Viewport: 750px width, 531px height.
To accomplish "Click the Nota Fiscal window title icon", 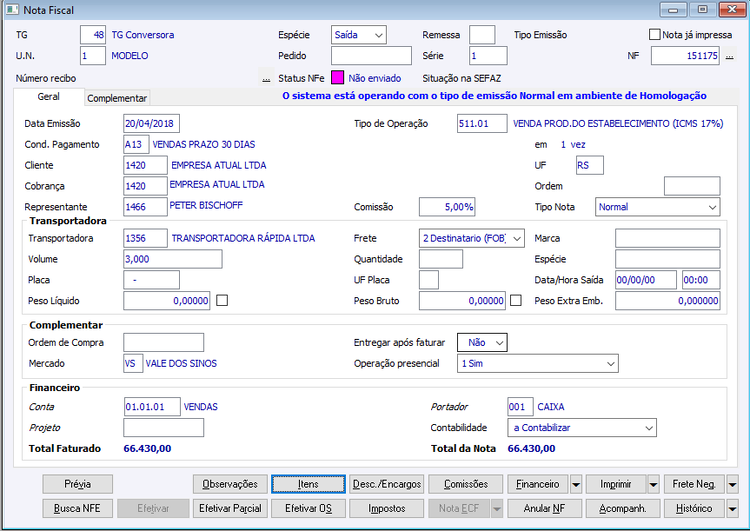I will click(x=12, y=10).
